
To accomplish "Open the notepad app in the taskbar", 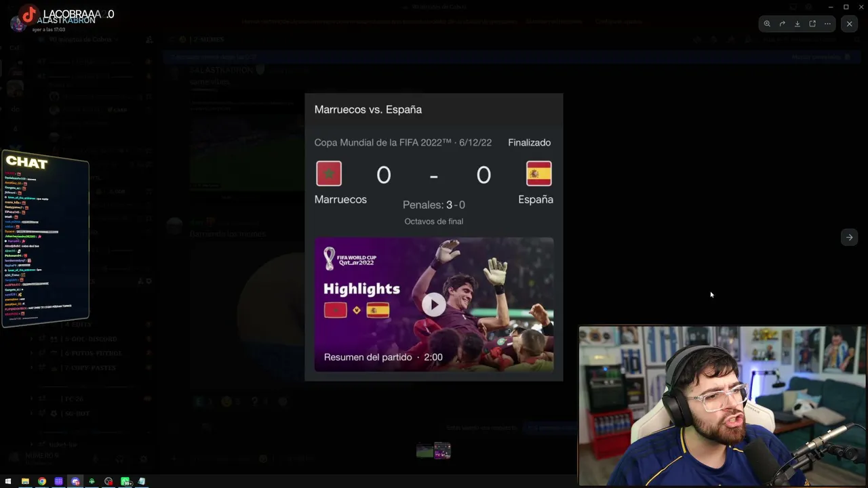I will tap(142, 481).
